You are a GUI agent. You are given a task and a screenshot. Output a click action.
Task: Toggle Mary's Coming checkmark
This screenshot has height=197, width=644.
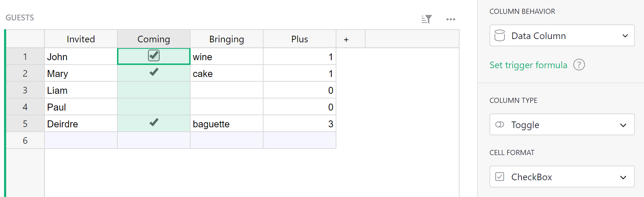(154, 72)
